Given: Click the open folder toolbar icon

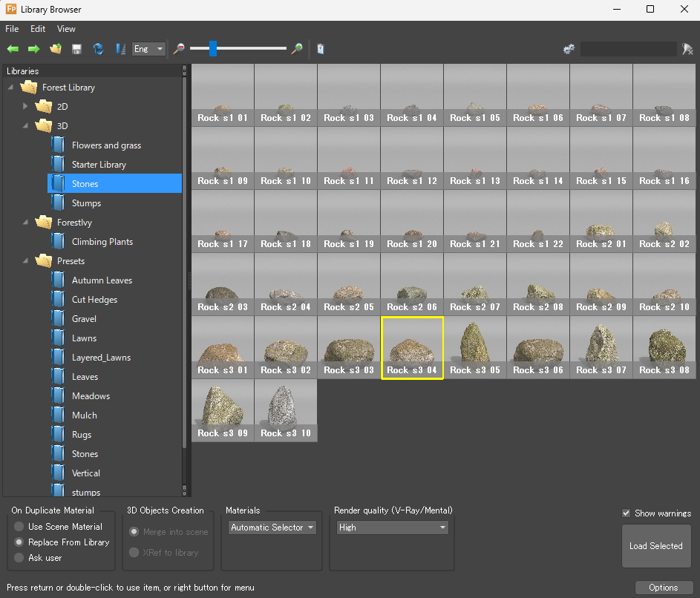Looking at the screenshot, I should pyautogui.click(x=55, y=49).
